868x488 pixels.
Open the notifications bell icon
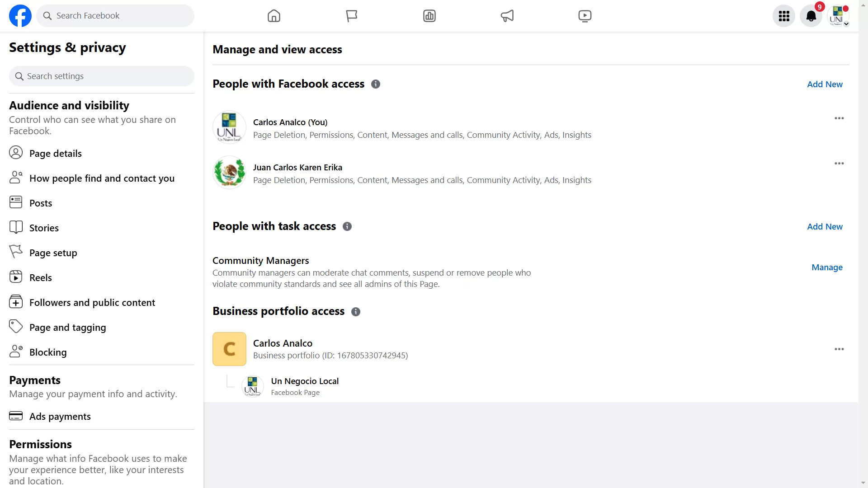click(811, 15)
